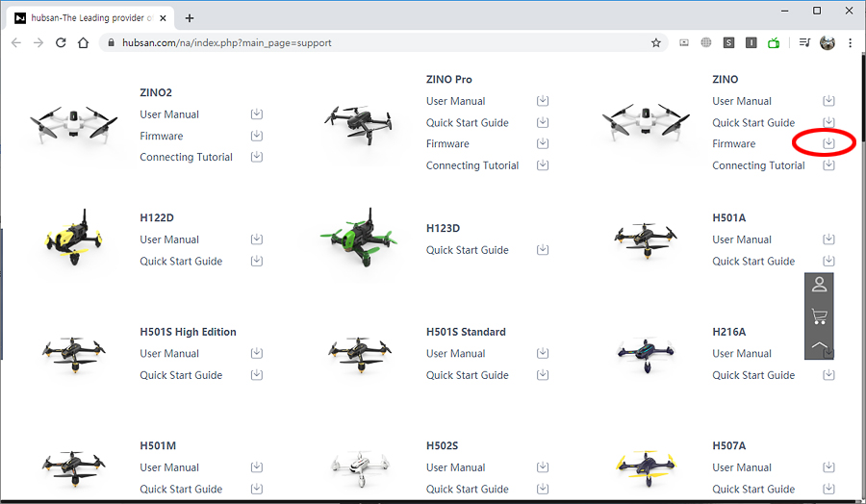Open ZINO2 User Manual link

tap(169, 114)
